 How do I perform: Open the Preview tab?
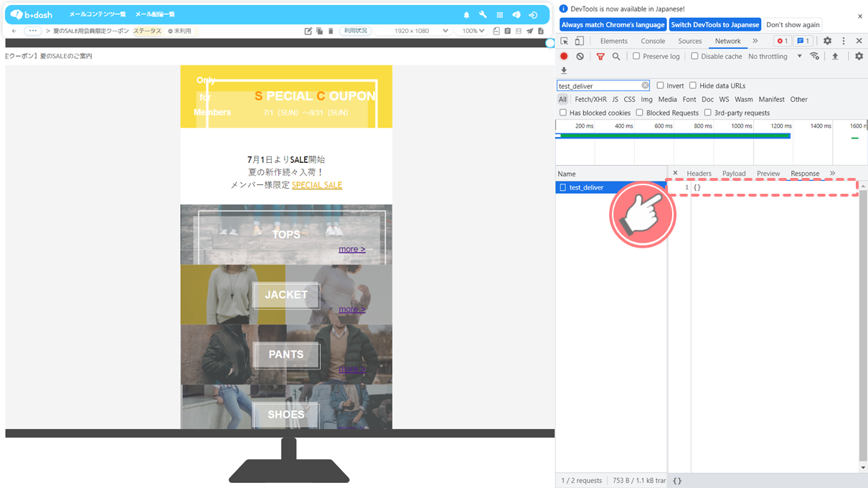[x=768, y=174]
